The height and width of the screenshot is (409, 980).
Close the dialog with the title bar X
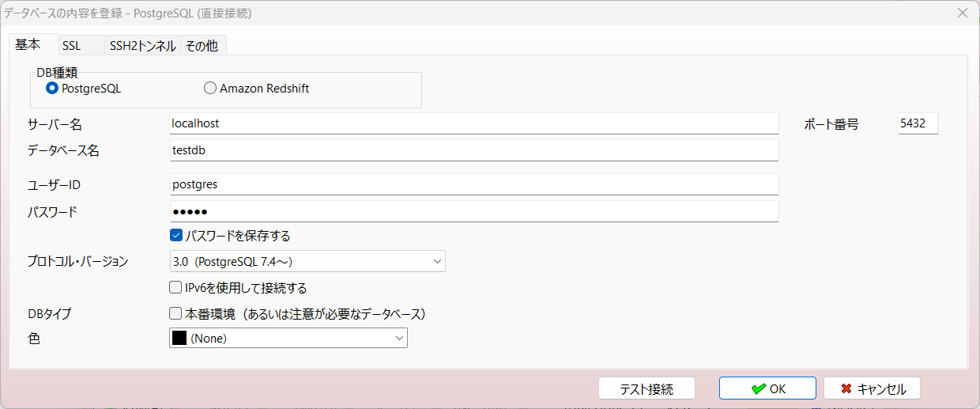click(x=963, y=13)
